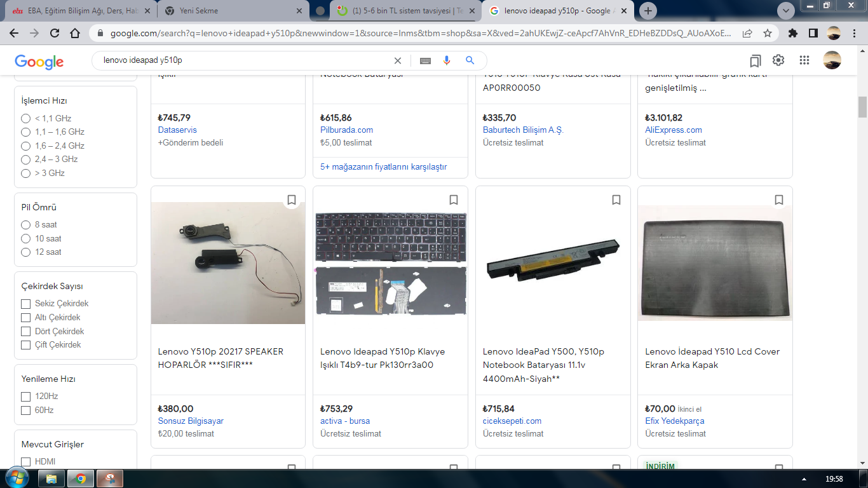868x488 pixels.
Task: Open the Sonsuz Bilgisayar seller link
Action: tap(191, 421)
